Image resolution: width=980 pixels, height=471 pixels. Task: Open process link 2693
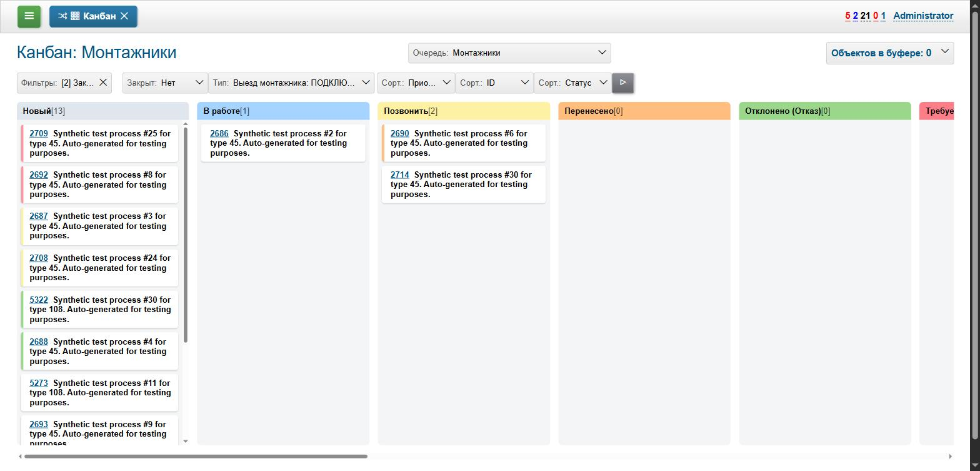click(x=39, y=424)
